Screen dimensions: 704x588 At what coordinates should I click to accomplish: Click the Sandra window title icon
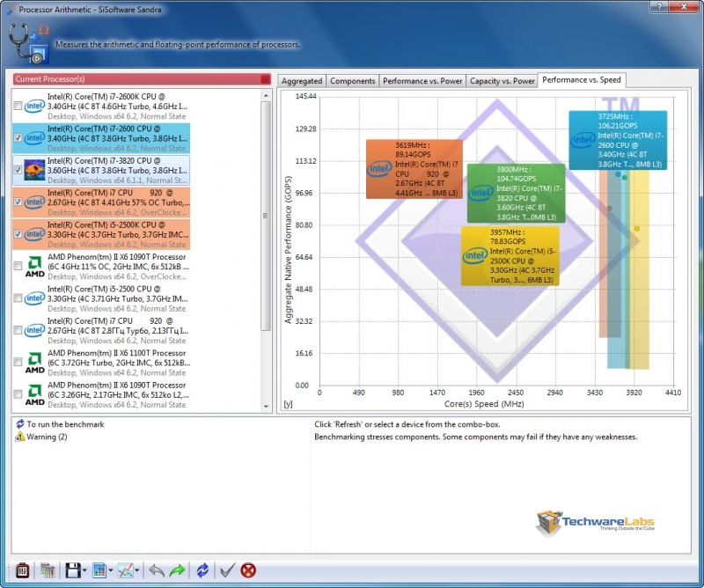click(10, 10)
